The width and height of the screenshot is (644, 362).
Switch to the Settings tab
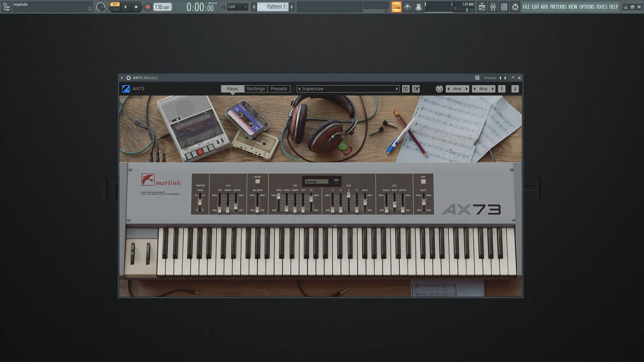(256, 89)
